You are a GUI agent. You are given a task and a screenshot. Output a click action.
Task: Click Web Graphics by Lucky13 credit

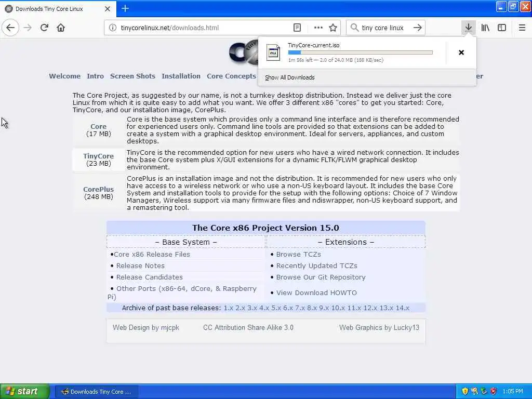point(379,327)
